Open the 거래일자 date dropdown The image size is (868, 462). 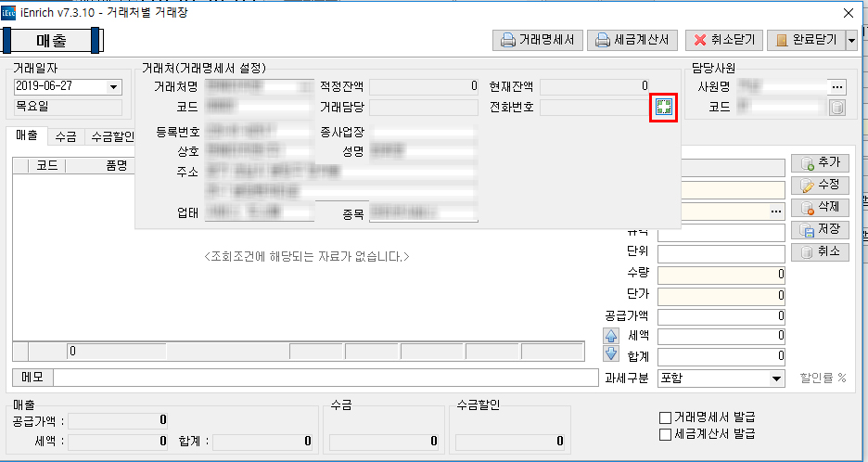[x=114, y=87]
